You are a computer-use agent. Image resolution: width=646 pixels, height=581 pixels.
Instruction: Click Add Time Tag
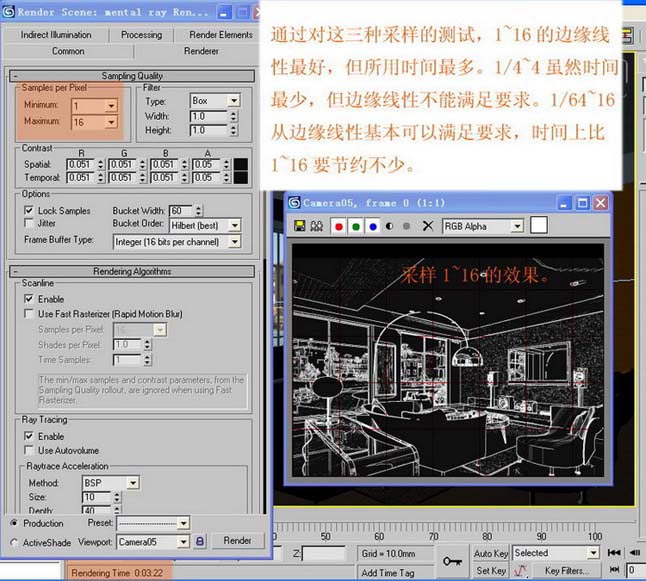click(x=388, y=573)
